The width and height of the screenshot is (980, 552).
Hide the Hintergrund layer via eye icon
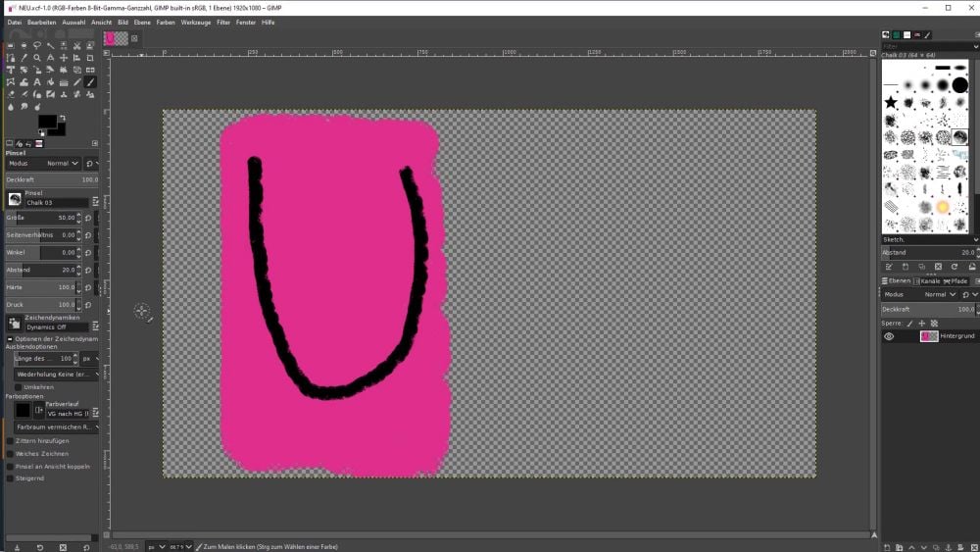tap(889, 336)
